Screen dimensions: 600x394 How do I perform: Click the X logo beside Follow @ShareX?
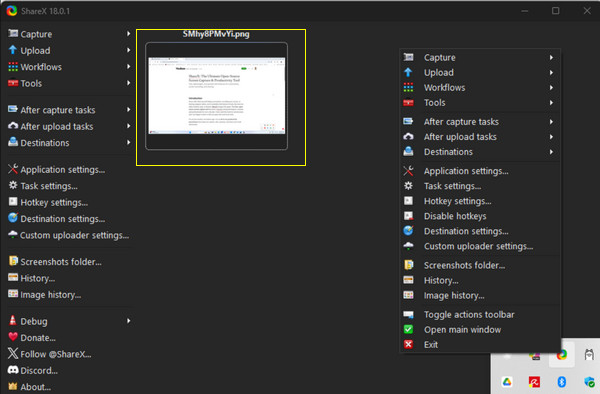tap(13, 353)
